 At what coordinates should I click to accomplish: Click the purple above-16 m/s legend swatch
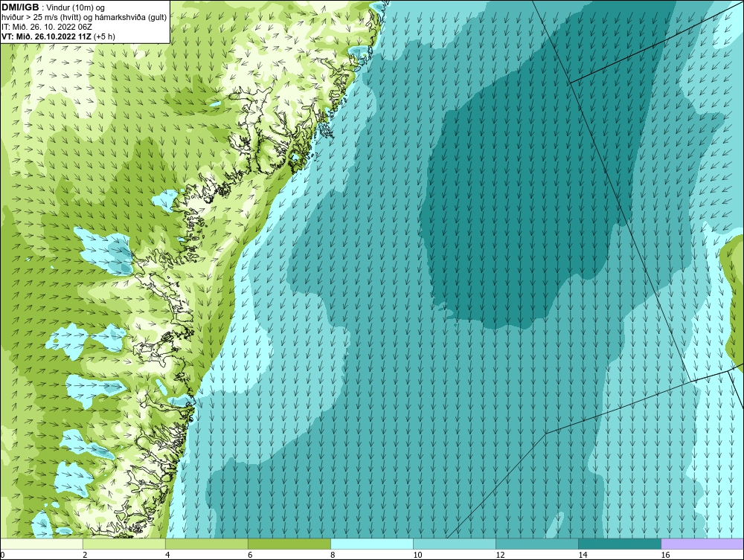point(702,544)
